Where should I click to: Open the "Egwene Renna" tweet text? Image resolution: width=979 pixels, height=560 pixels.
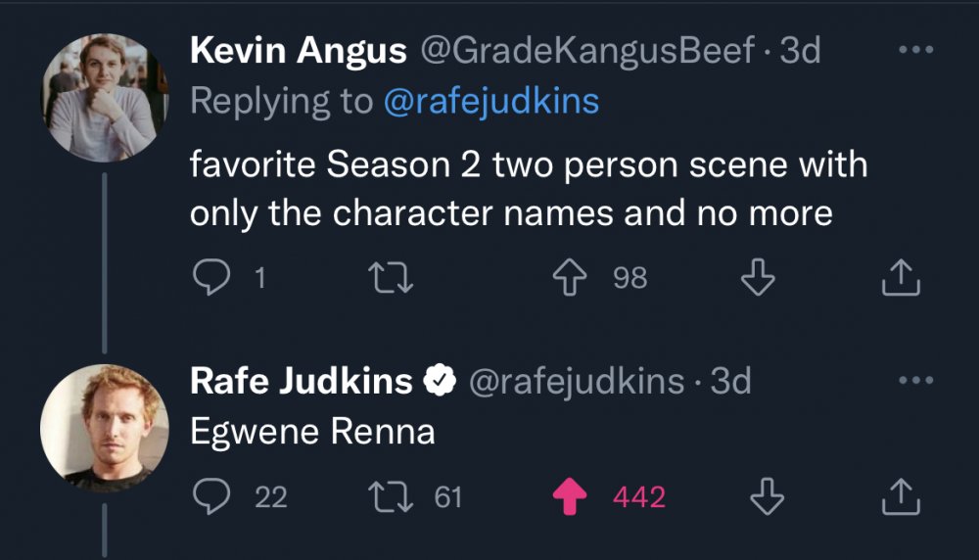pyautogui.click(x=312, y=432)
